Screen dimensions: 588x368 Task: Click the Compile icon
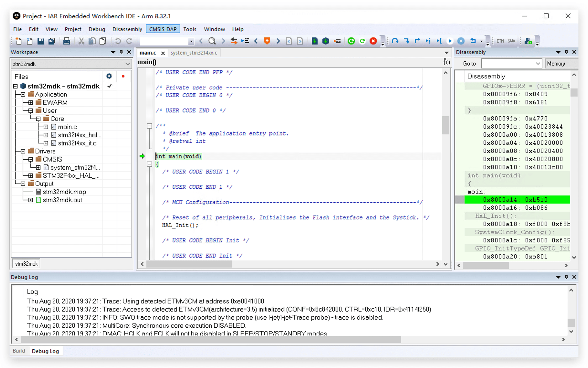[315, 41]
